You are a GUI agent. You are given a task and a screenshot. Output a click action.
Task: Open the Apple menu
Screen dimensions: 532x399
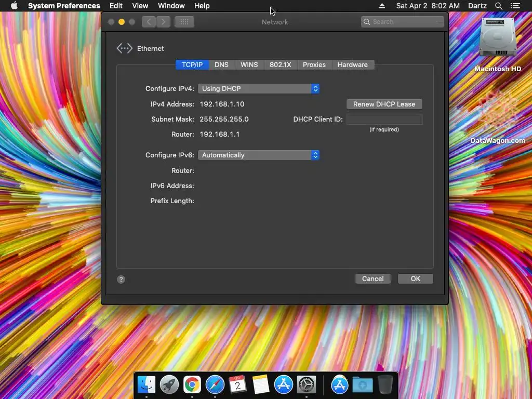[14, 6]
